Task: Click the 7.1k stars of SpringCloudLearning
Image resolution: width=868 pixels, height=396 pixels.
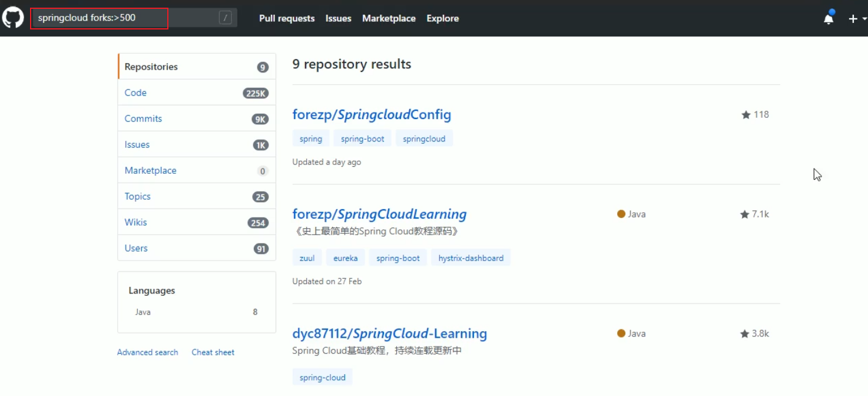Action: click(x=754, y=214)
